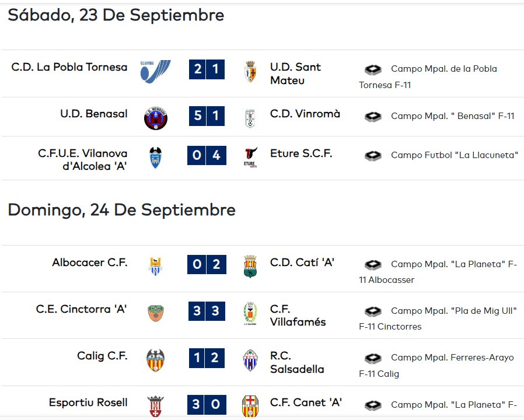Click the C.D. La Pobla Tornesa crest

click(155, 71)
